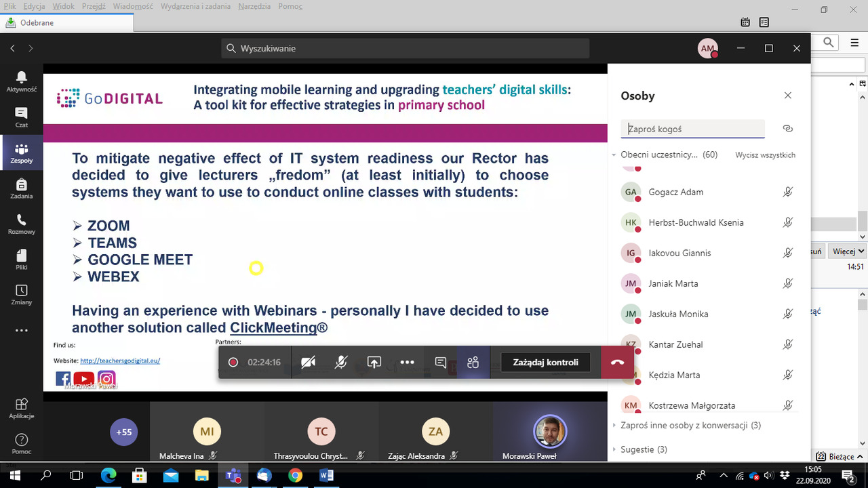Image resolution: width=868 pixels, height=488 pixels.
Task: Hang up the call
Action: 617,363
